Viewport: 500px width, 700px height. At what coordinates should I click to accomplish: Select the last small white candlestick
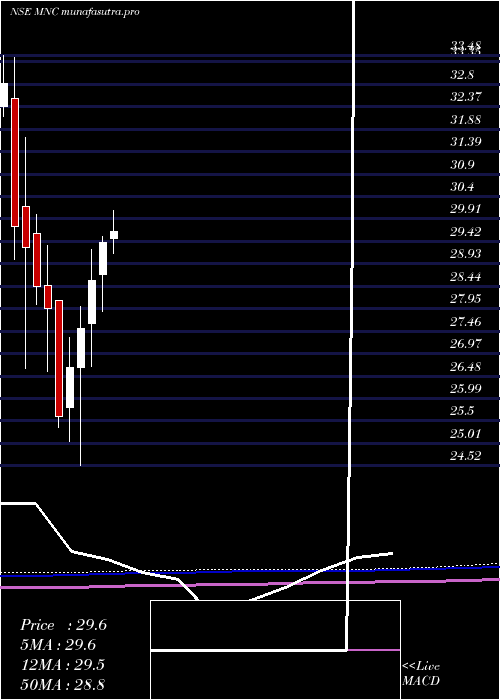[x=114, y=235]
